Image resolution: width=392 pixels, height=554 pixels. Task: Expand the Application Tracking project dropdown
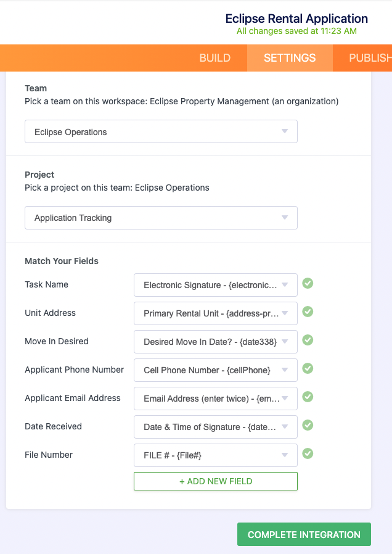161,218
